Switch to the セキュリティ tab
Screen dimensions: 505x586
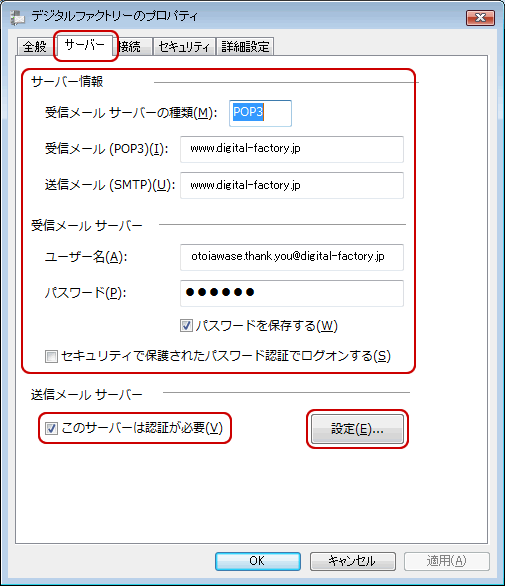coord(184,47)
